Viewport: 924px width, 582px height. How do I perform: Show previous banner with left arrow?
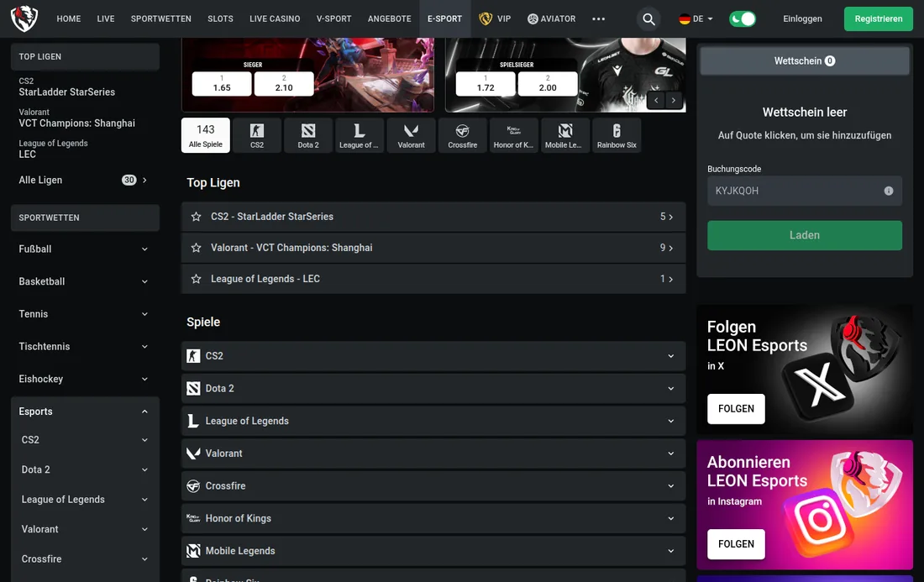coord(656,100)
